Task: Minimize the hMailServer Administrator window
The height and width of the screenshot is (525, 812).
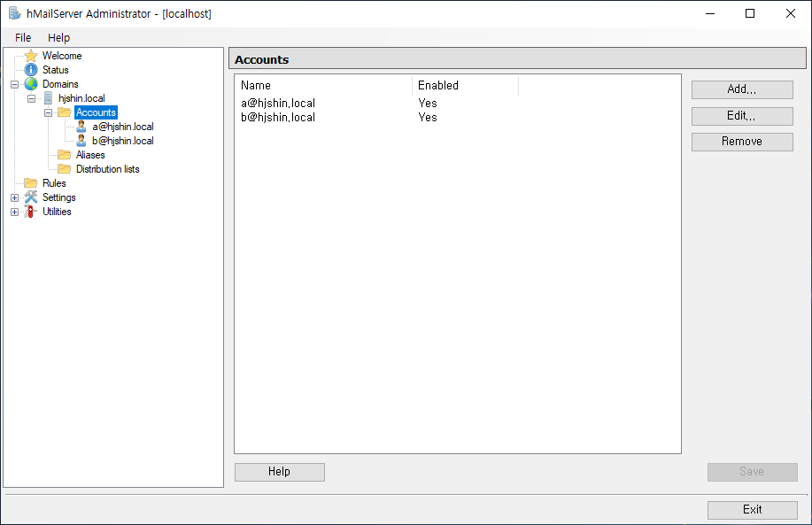Action: click(710, 13)
